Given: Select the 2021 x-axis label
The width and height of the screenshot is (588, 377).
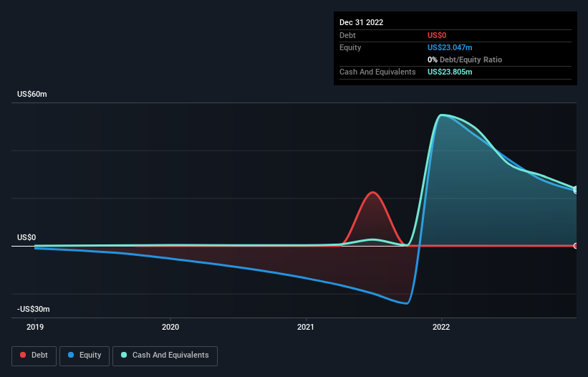Looking at the screenshot, I should [x=306, y=327].
